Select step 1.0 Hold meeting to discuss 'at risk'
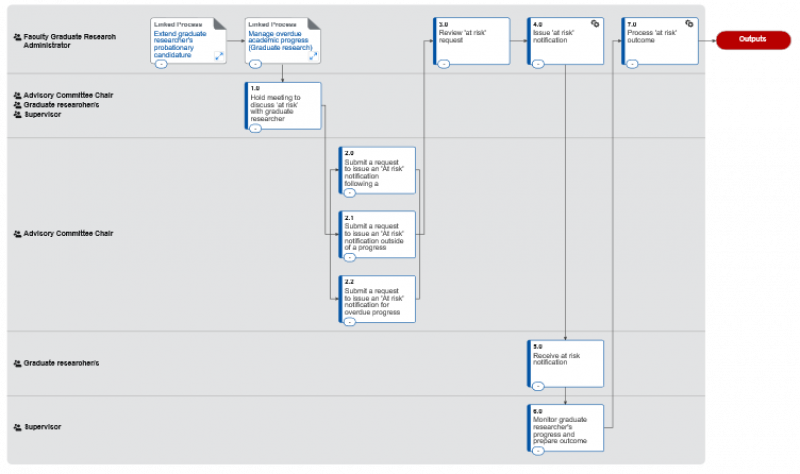The height and width of the screenshot is (474, 800). [283, 106]
